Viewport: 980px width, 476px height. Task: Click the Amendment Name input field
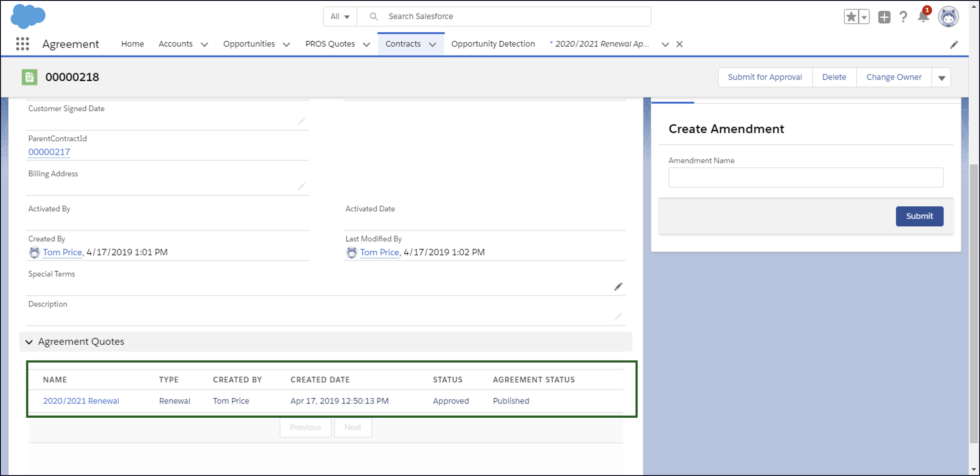(x=806, y=178)
